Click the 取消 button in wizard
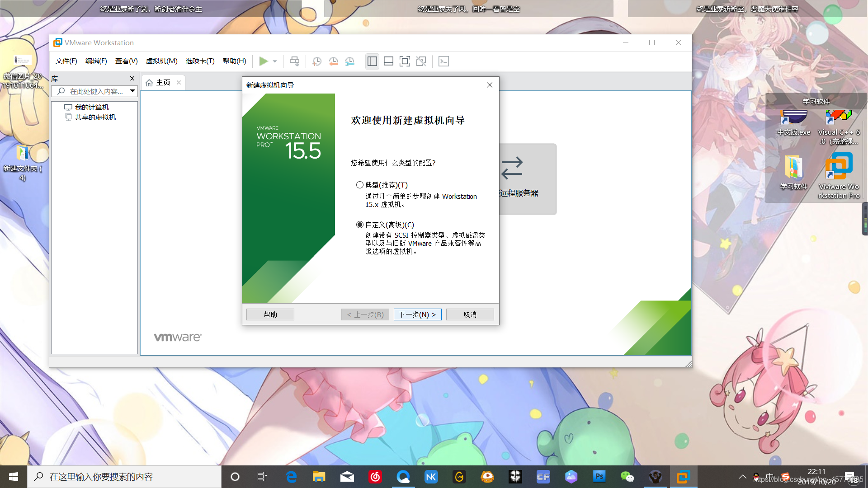 click(x=470, y=314)
